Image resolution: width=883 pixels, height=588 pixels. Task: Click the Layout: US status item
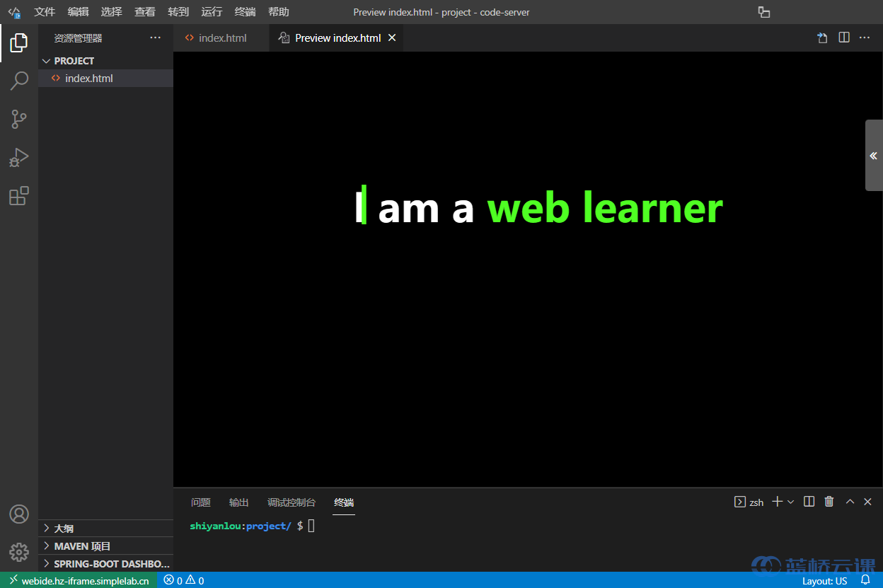[824, 581]
